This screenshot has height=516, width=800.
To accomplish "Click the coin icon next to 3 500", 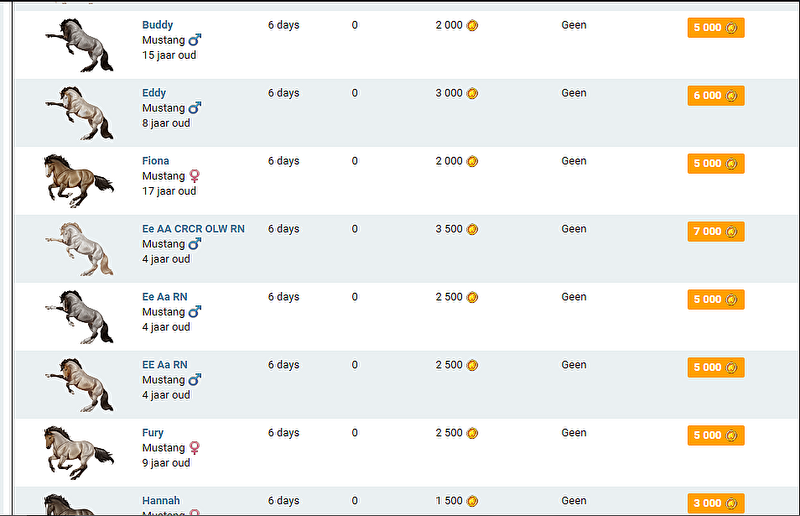I will 472,229.
